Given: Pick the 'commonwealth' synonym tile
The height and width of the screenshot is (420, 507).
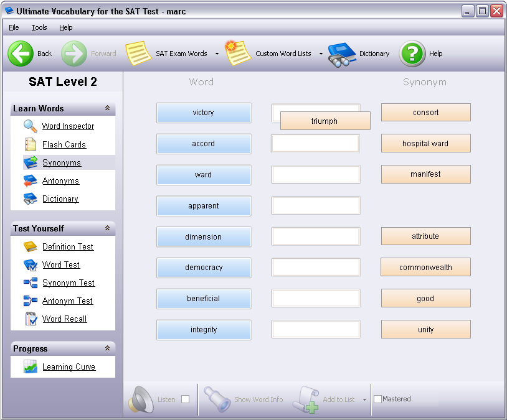Looking at the screenshot, I should [x=425, y=267].
